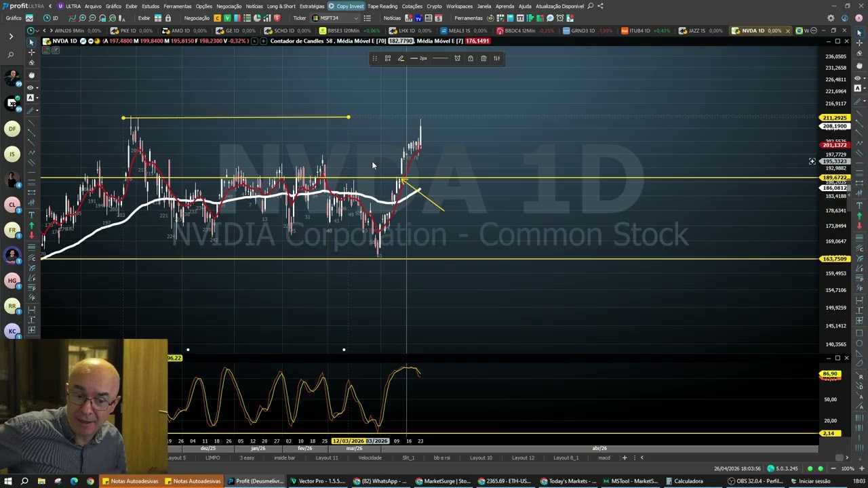Click the chat bubble tool icon
Image resolution: width=868 pixels, height=488 pixels.
point(550,18)
